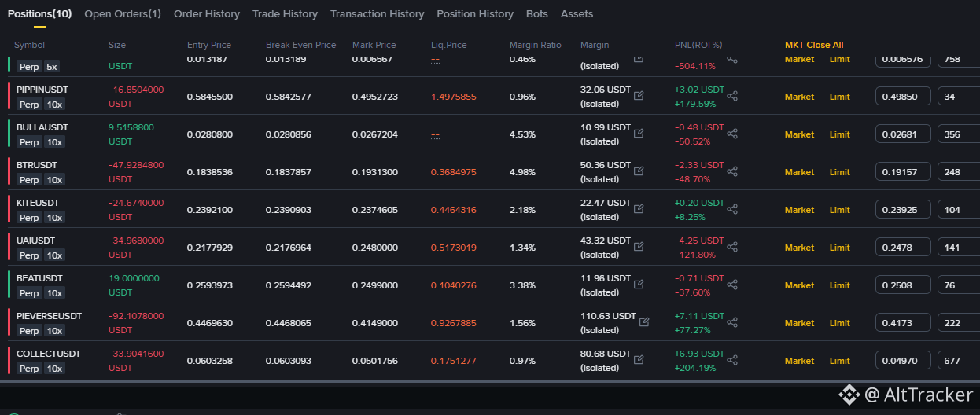Click MKT Close All

(x=814, y=45)
